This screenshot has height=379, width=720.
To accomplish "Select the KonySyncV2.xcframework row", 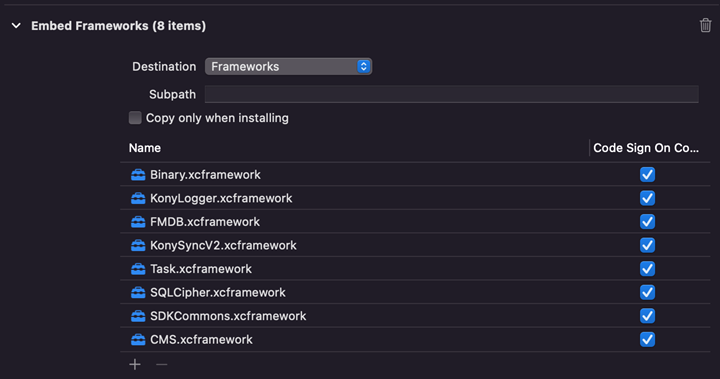I will [x=415, y=245].
